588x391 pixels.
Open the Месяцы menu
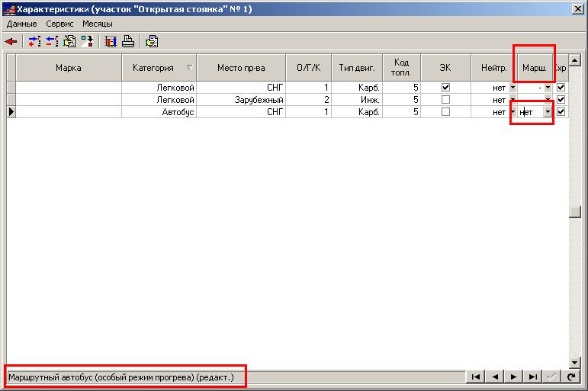pyautogui.click(x=98, y=24)
